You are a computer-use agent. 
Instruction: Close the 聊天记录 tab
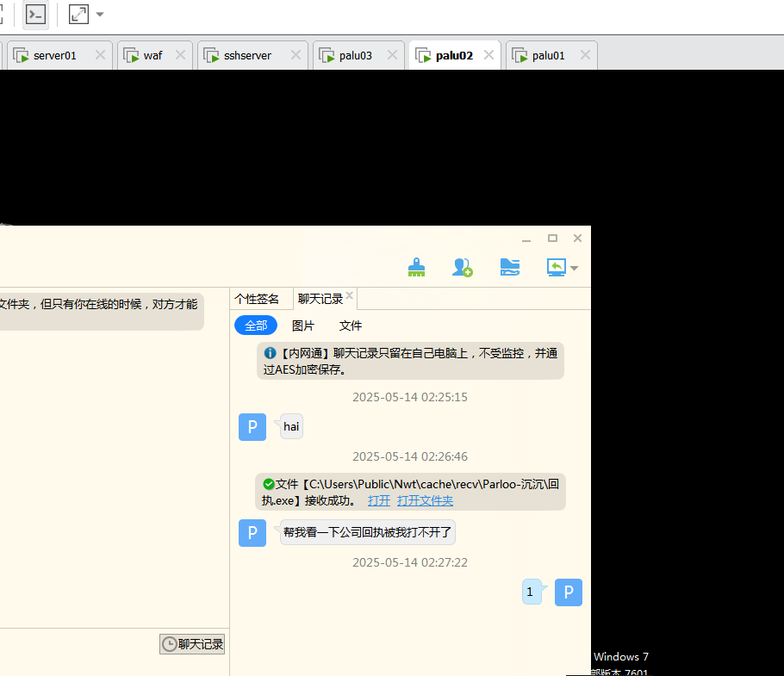[x=351, y=298]
